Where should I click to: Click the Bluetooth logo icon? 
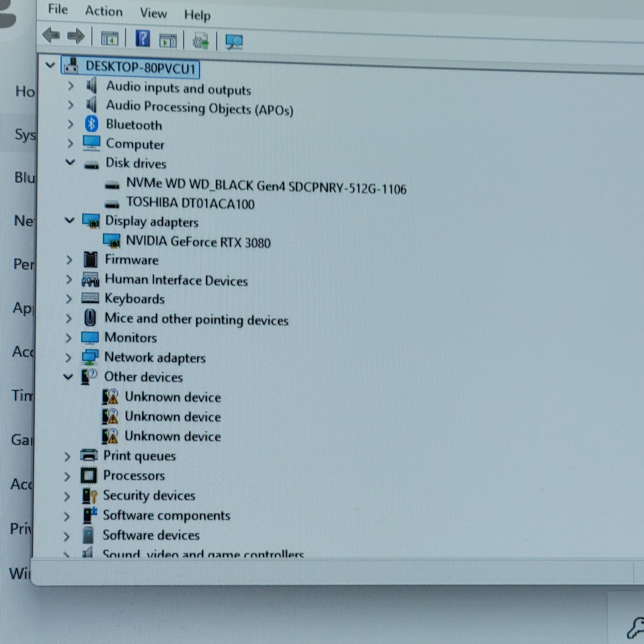tap(91, 124)
